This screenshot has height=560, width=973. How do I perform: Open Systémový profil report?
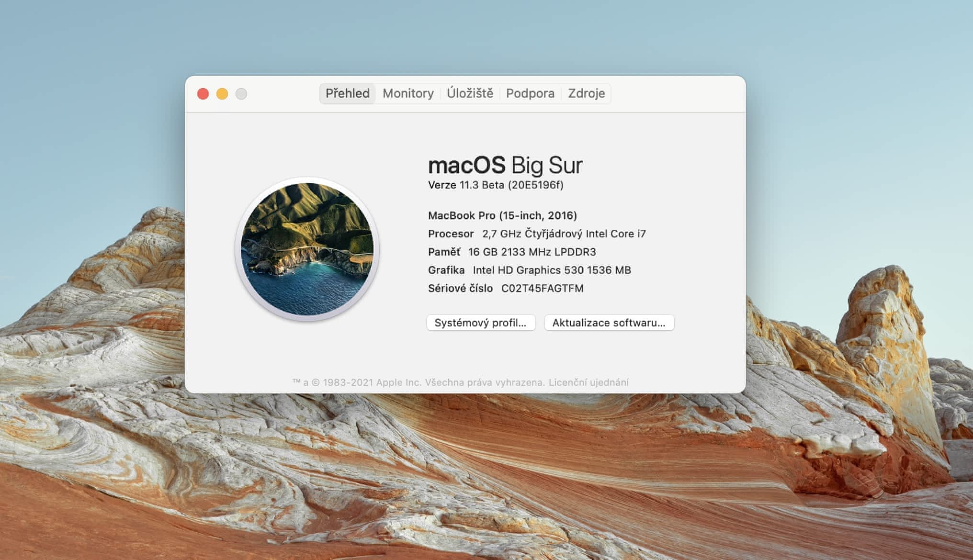click(x=480, y=323)
